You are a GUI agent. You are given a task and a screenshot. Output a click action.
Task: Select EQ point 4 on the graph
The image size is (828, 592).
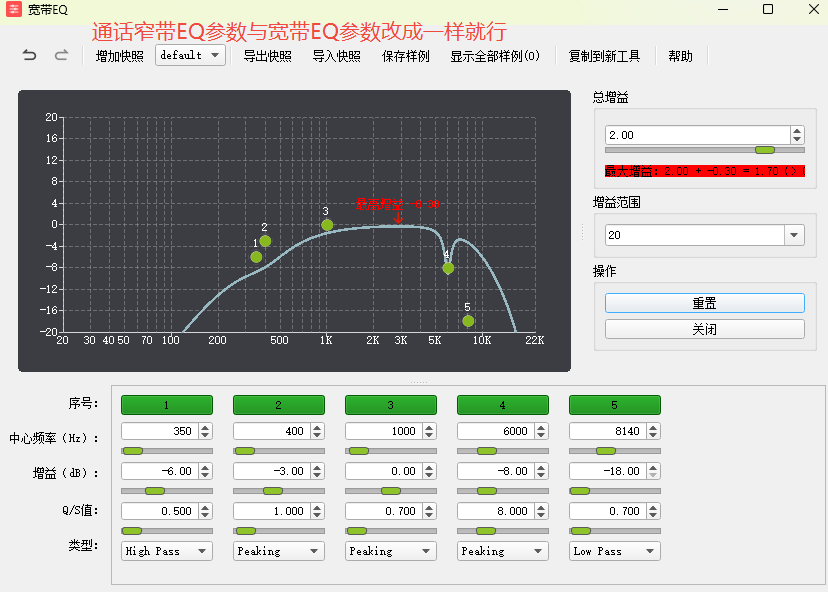448,268
